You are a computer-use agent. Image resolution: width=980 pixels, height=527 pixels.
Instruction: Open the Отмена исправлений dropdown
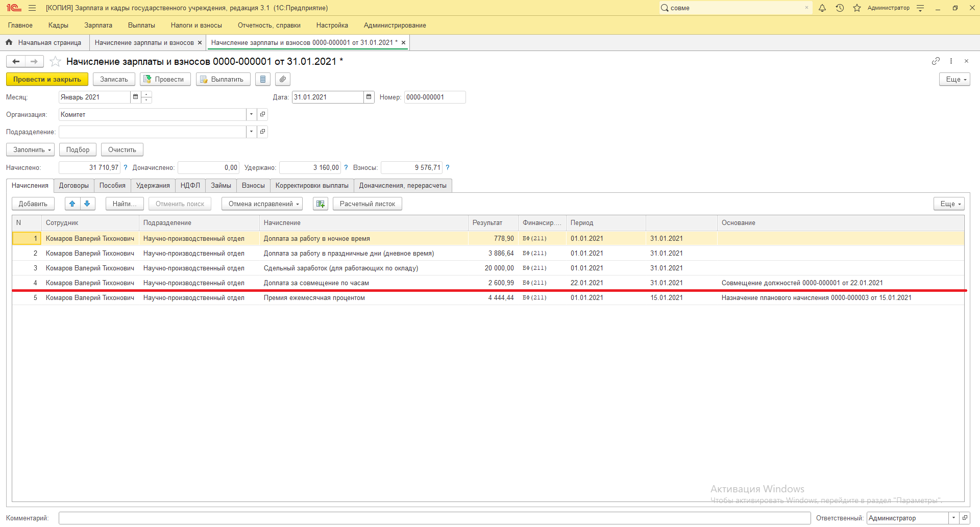262,204
